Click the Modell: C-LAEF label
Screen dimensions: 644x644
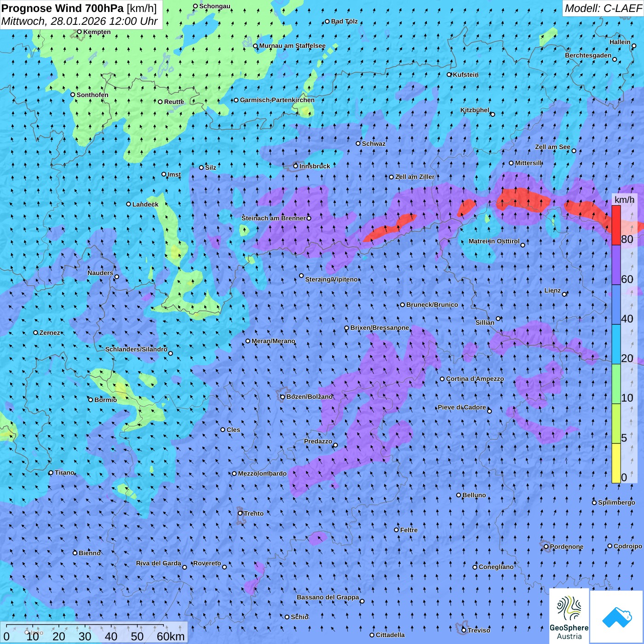tap(603, 8)
